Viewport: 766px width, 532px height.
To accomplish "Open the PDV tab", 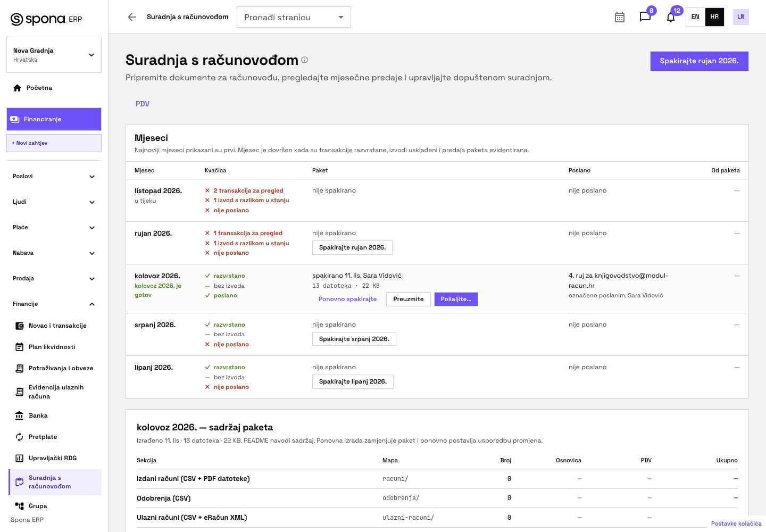I will tap(143, 104).
